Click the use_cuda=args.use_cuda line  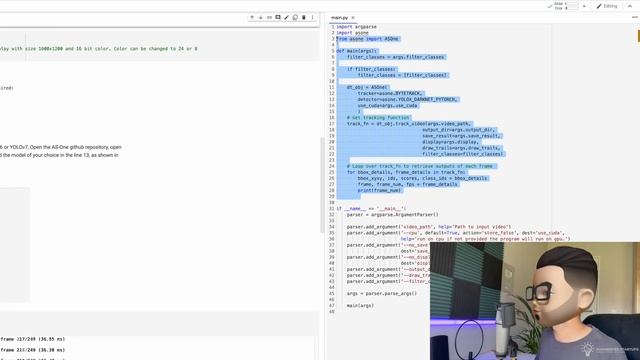tap(387, 106)
